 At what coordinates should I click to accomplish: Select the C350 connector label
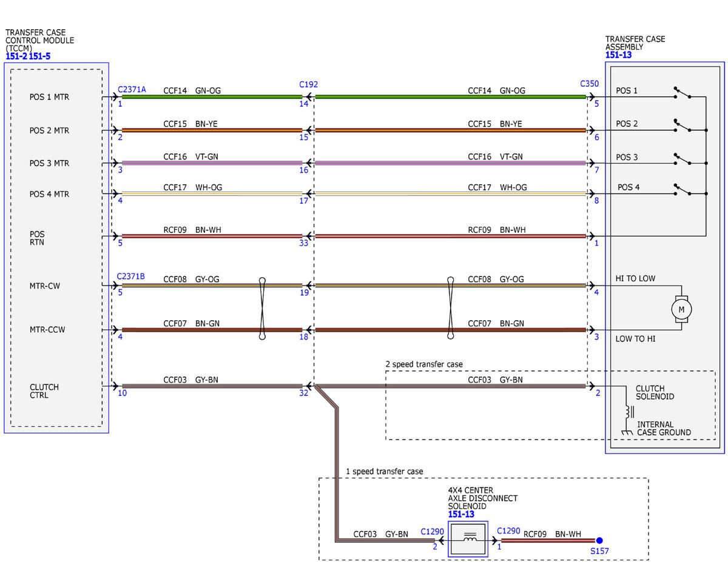pos(590,84)
